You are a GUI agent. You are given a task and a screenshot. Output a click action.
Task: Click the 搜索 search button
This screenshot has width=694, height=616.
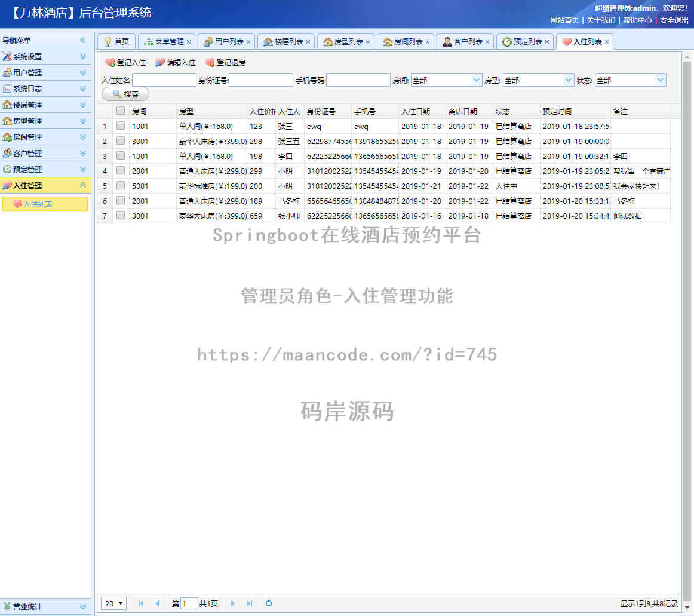click(125, 94)
